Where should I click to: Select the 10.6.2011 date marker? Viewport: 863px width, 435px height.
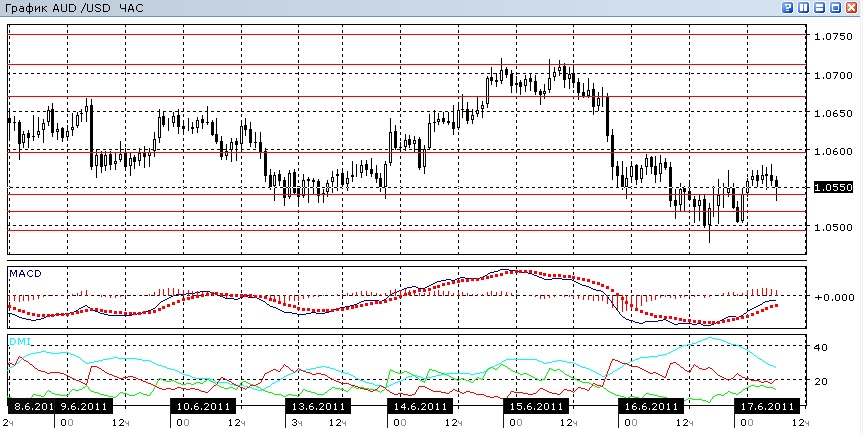tap(203, 406)
